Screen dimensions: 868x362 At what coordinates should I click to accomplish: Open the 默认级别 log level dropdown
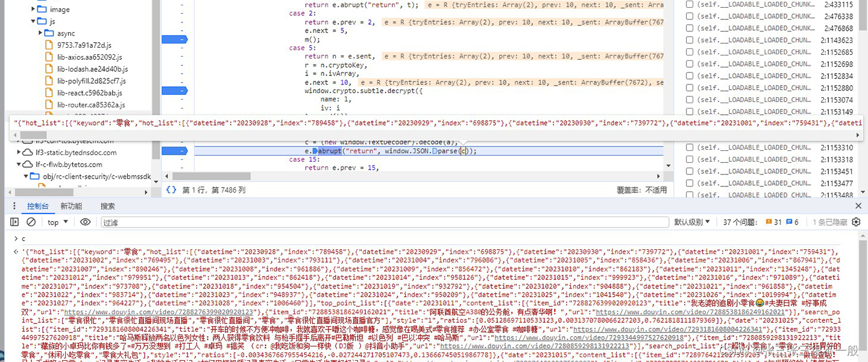tap(692, 222)
